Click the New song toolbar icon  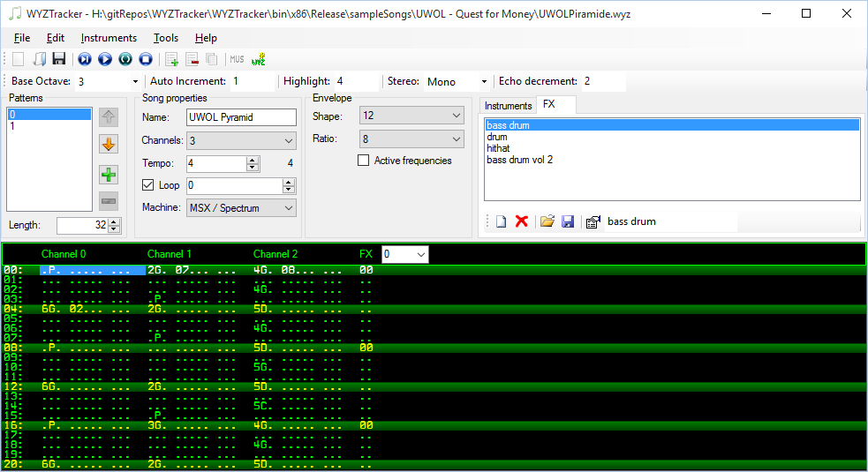tap(19, 59)
